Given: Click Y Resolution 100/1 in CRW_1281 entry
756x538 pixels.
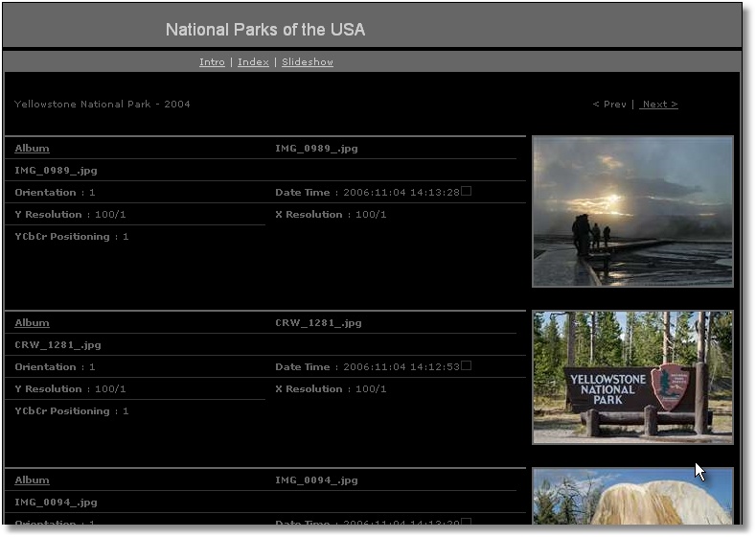Looking at the screenshot, I should tap(70, 389).
